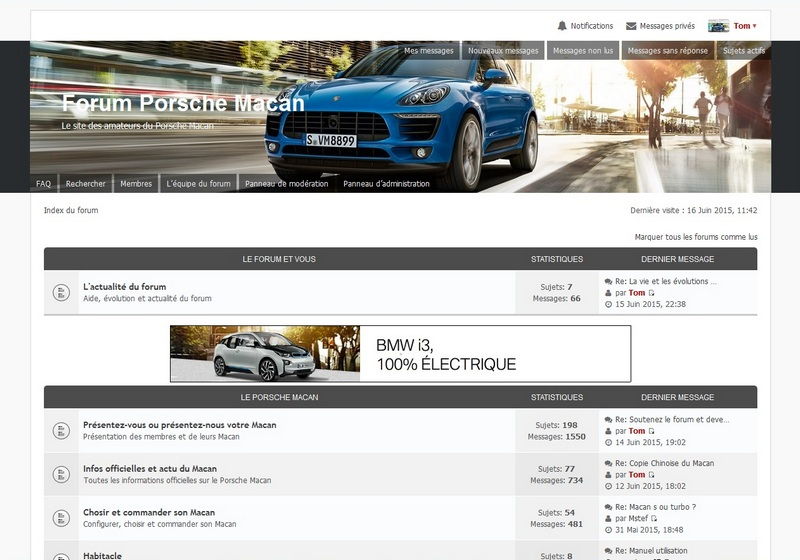The width and height of the screenshot is (800, 560).
Task: Open the Habitacle forum link
Action: (103, 555)
